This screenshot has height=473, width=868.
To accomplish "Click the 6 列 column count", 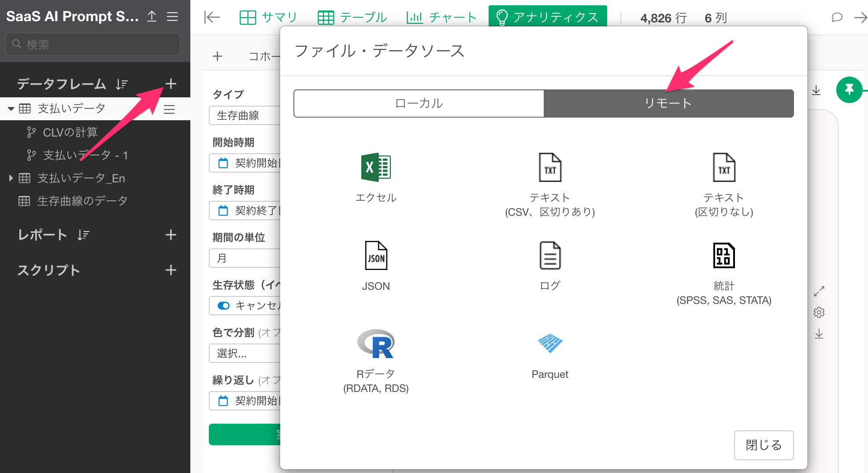I will pyautogui.click(x=716, y=18).
